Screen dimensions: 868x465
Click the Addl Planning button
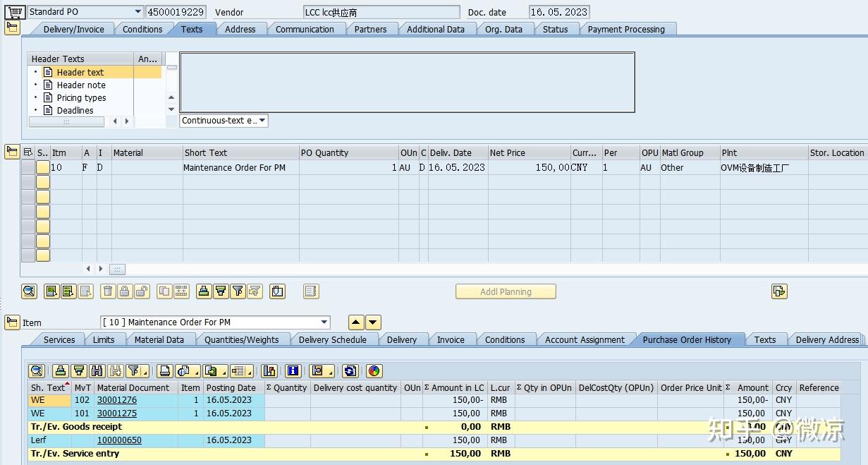506,291
